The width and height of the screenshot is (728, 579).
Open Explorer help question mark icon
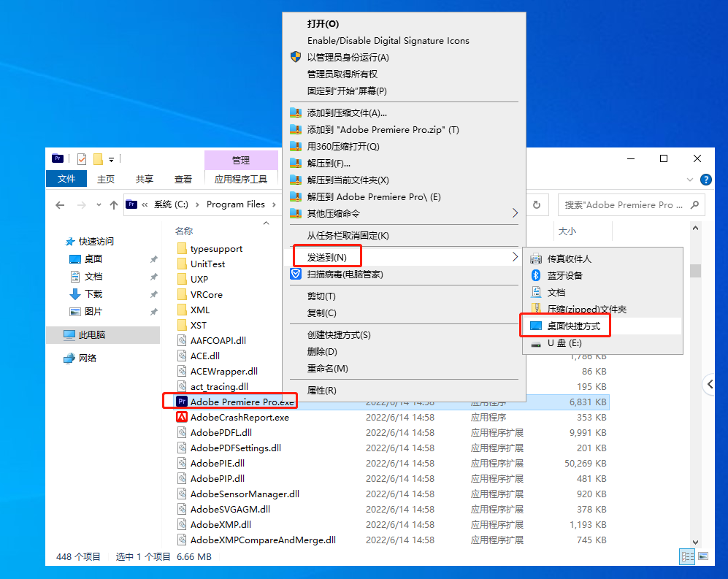pyautogui.click(x=705, y=180)
